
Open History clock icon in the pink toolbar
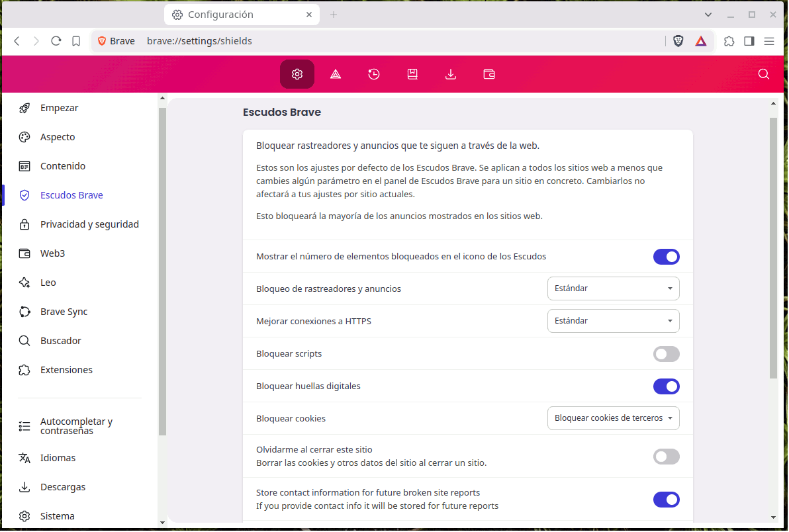374,74
